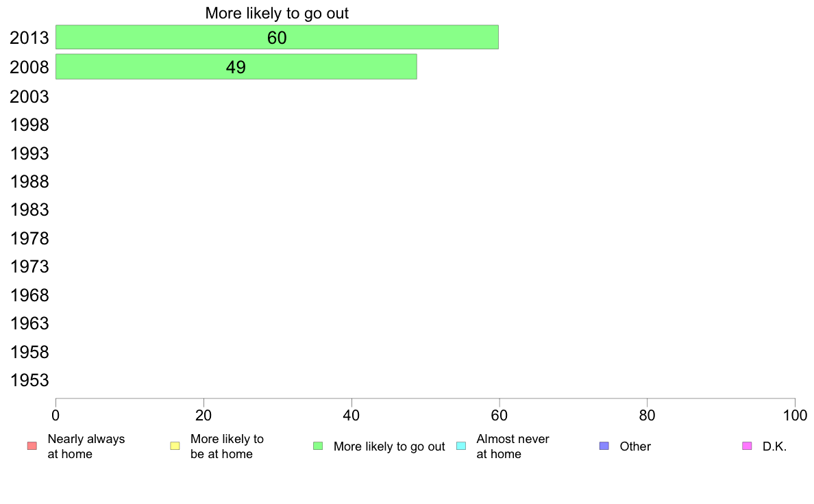The height and width of the screenshot is (504, 814).
Task: Click the 2008 year label
Action: pyautogui.click(x=29, y=67)
